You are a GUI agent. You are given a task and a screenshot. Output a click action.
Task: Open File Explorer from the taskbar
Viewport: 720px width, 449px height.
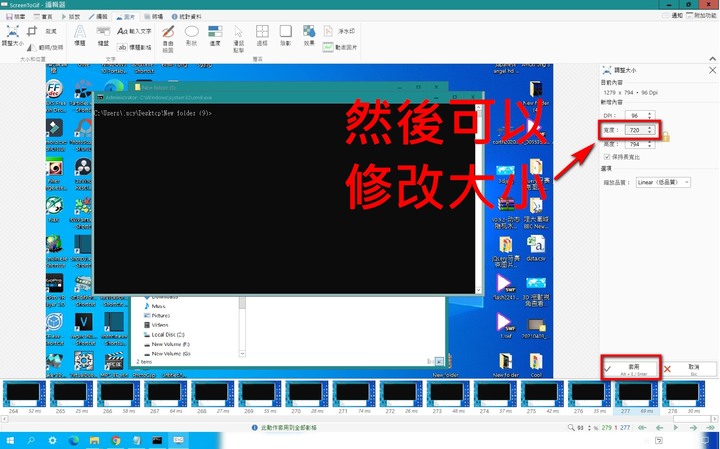[x=95, y=440]
